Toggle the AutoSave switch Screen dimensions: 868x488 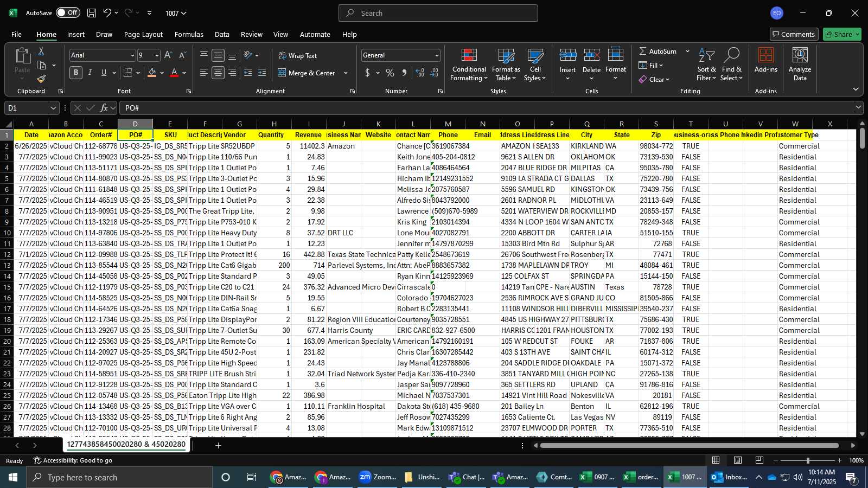tap(68, 12)
